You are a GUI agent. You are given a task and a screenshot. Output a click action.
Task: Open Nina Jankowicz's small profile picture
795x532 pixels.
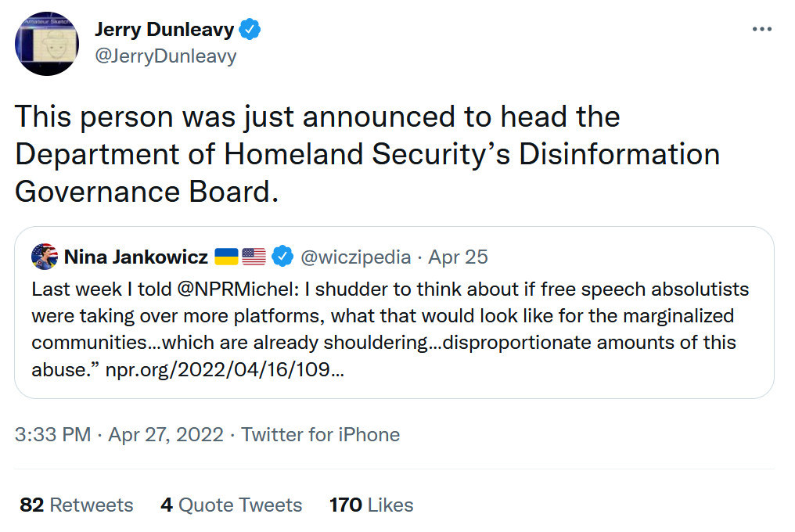45,256
